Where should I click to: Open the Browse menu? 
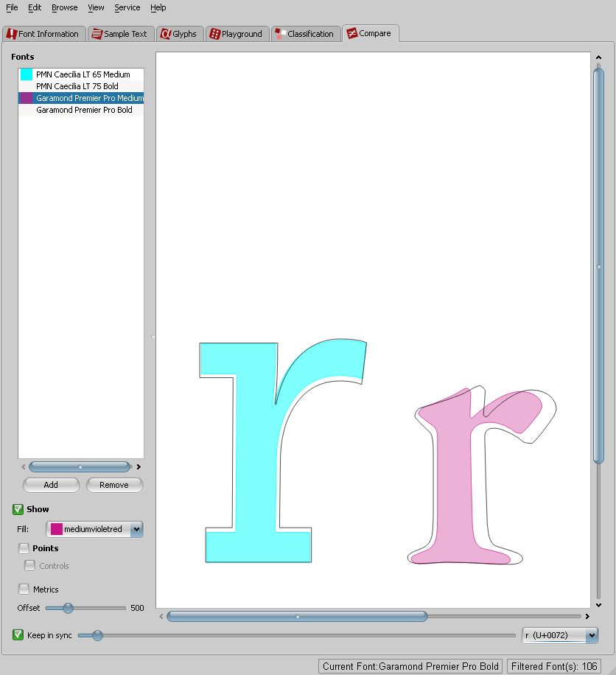(x=64, y=7)
